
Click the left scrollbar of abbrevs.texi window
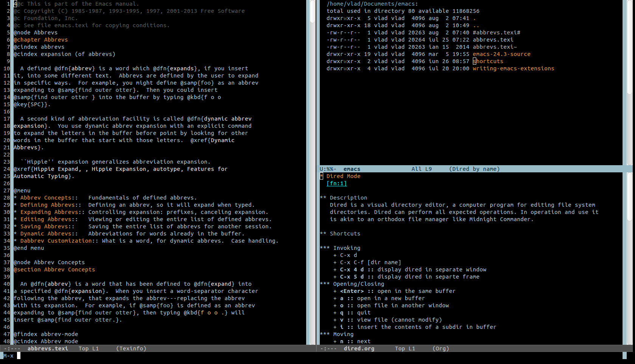[313, 172]
